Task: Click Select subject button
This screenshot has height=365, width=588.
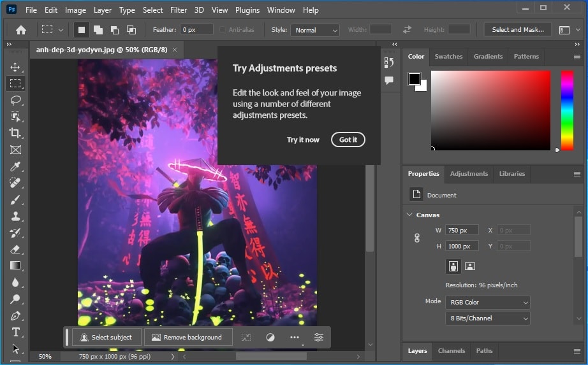Action: [x=107, y=337]
